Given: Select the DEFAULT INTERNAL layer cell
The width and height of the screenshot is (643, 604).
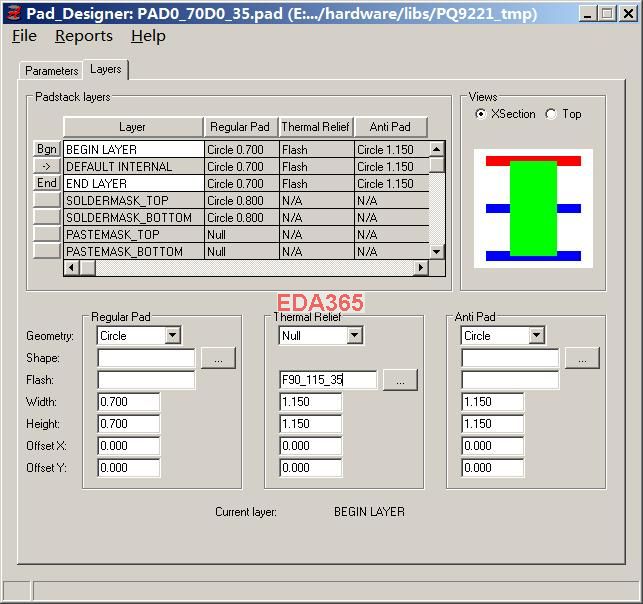Looking at the screenshot, I should coord(134,166).
